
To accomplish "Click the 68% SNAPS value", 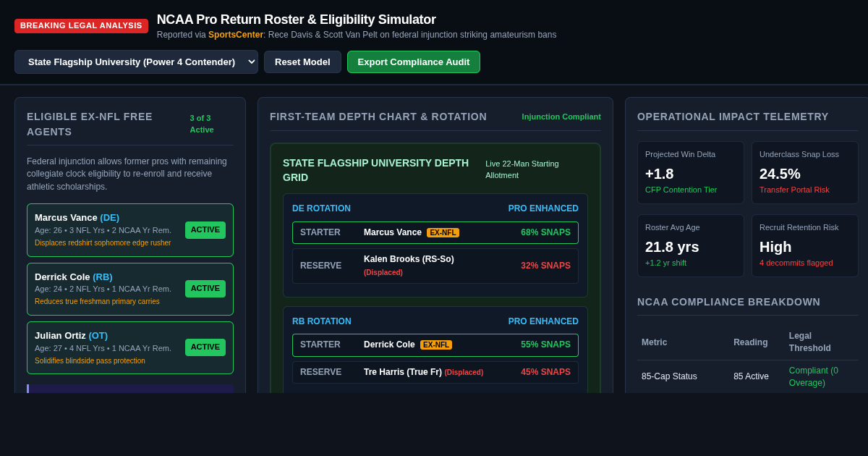I will pyautogui.click(x=545, y=232).
